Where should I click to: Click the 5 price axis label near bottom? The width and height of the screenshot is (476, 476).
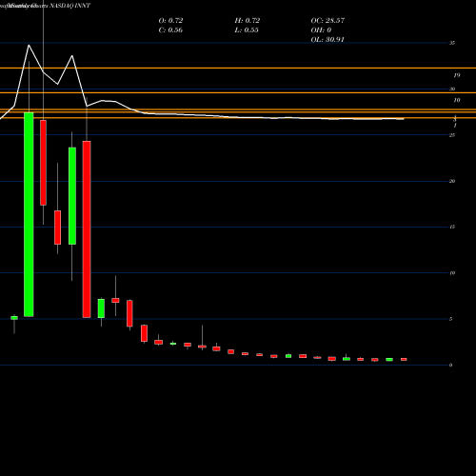(x=450, y=319)
